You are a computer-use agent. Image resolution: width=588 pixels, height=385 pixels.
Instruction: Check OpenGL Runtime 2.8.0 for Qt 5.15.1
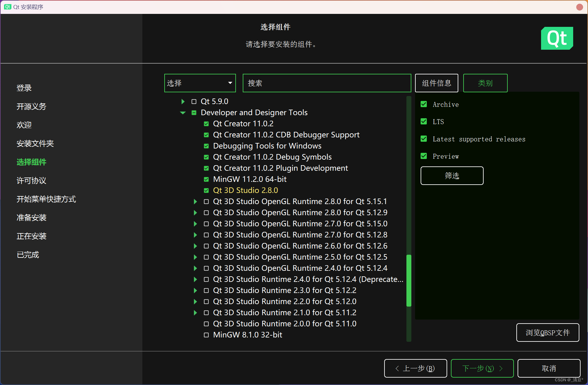click(206, 202)
